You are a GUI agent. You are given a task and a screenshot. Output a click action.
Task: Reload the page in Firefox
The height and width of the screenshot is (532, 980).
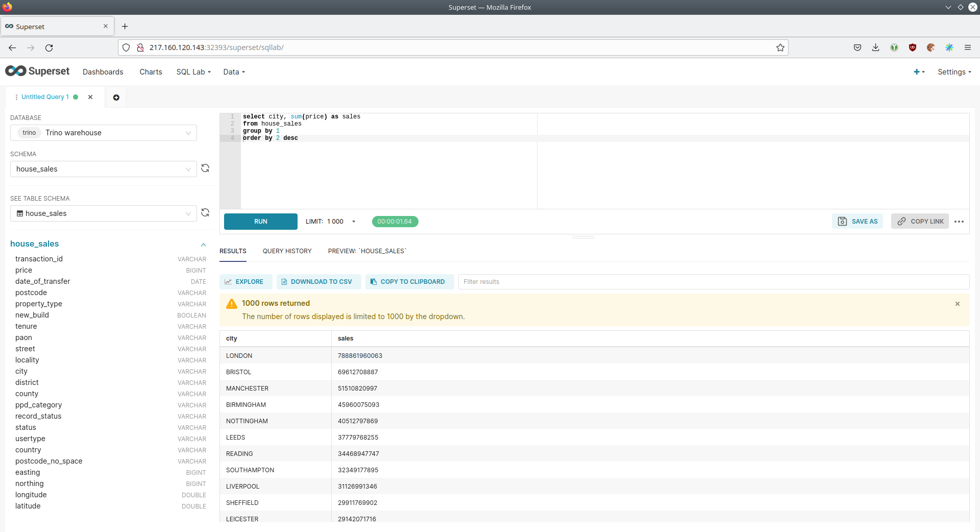click(x=49, y=47)
